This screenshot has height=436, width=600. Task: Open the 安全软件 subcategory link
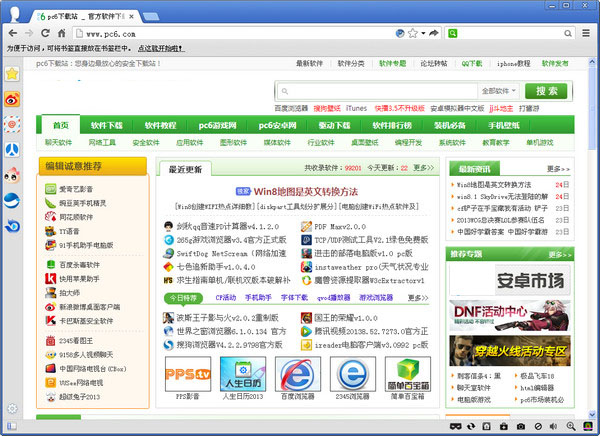click(x=146, y=142)
